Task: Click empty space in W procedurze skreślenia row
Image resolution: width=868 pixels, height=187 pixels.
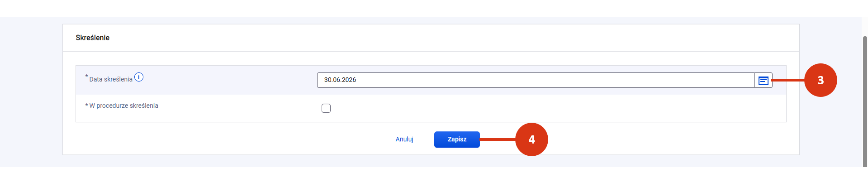Action: coord(543,108)
